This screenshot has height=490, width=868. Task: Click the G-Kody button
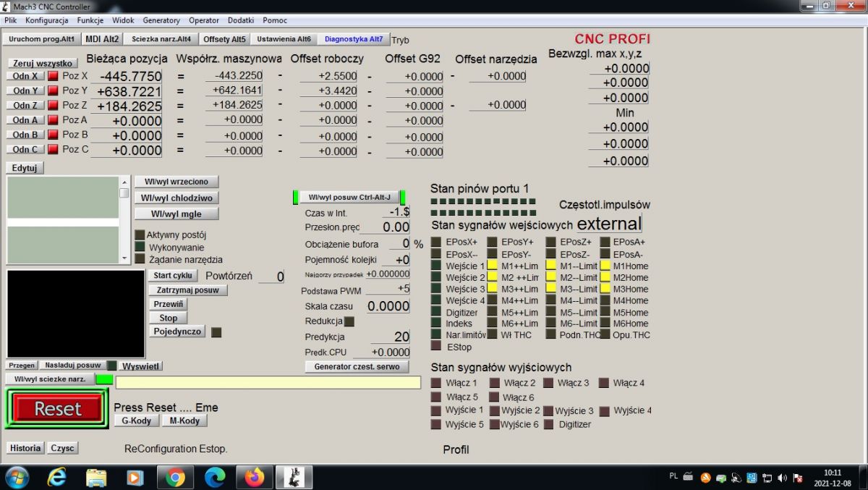pos(136,421)
